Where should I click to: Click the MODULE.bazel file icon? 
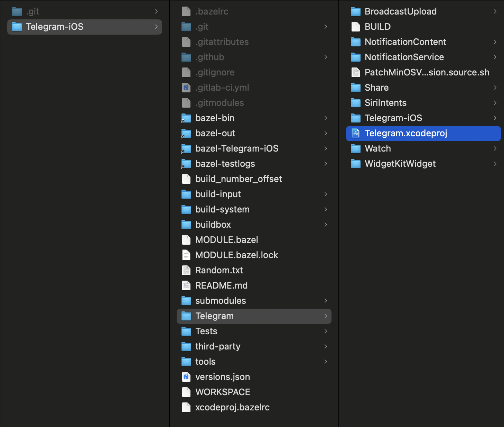[186, 240]
